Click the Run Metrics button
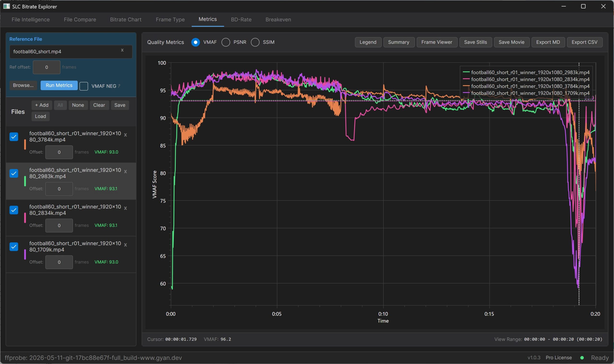Screen dimensions: 614x364 click(59, 85)
